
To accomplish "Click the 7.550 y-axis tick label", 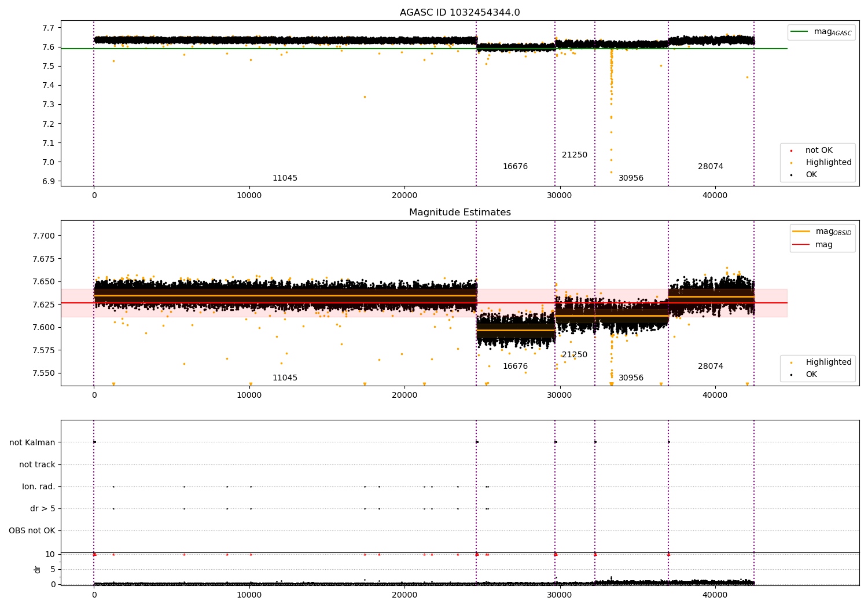I will pyautogui.click(x=43, y=373).
